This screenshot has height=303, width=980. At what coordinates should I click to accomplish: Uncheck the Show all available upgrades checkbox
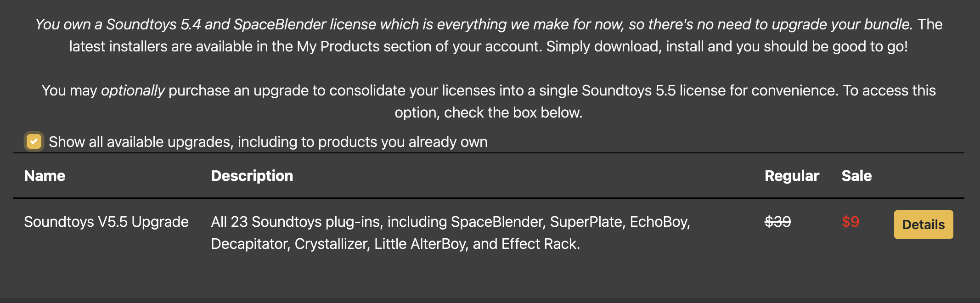pos(34,141)
